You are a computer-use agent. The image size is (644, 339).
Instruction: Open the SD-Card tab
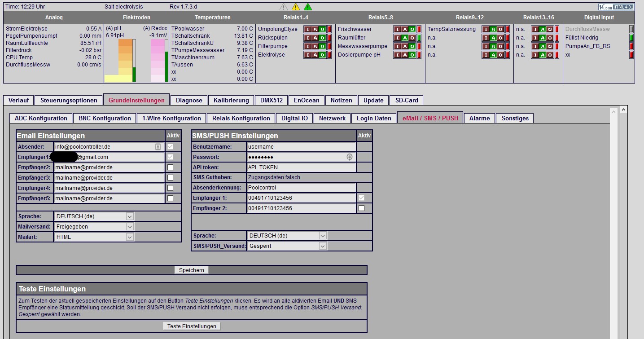(406, 100)
